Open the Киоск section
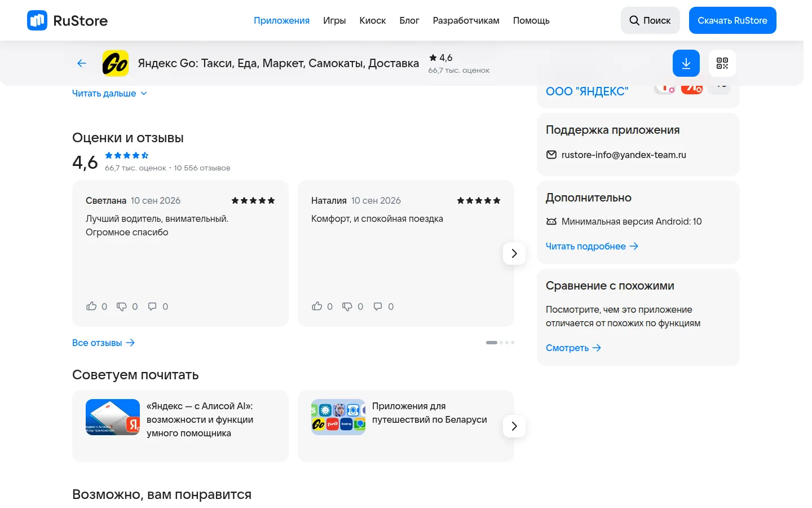812x508 pixels. [373, 20]
